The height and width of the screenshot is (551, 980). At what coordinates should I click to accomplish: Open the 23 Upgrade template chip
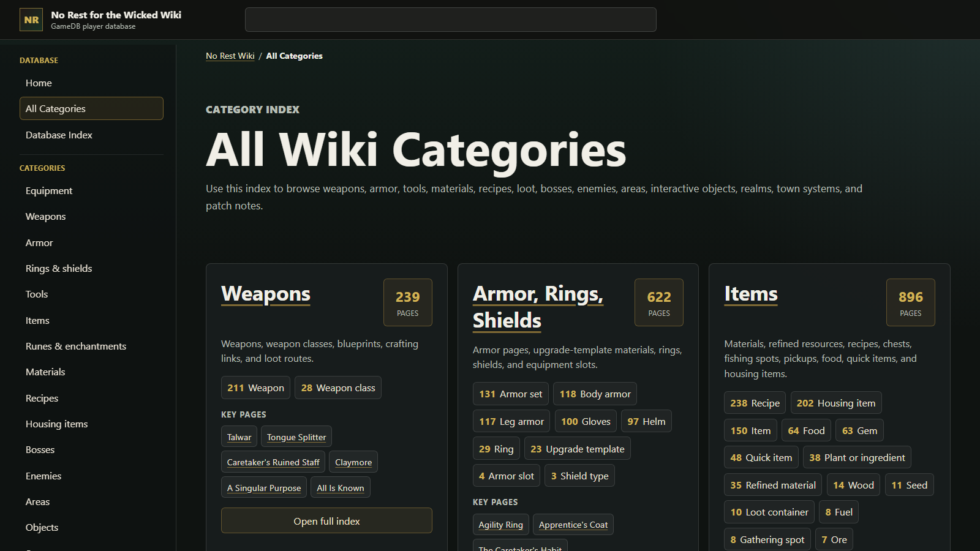pyautogui.click(x=578, y=449)
